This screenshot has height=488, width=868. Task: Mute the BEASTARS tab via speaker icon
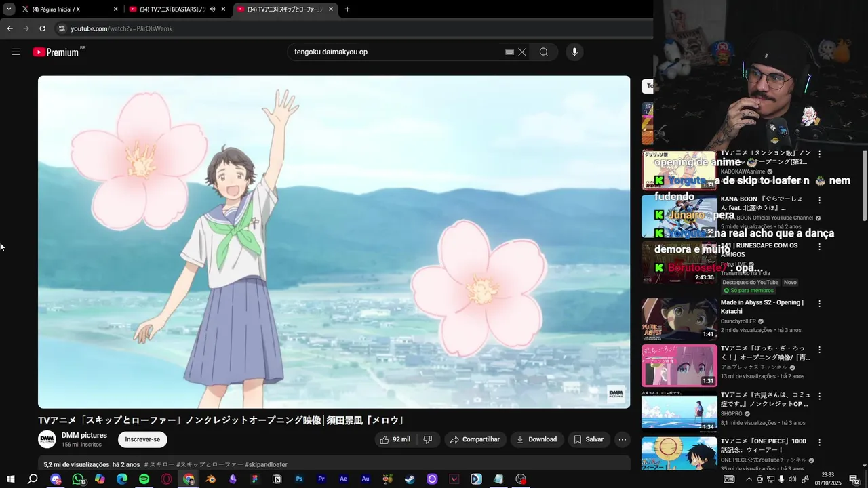pos(212,9)
